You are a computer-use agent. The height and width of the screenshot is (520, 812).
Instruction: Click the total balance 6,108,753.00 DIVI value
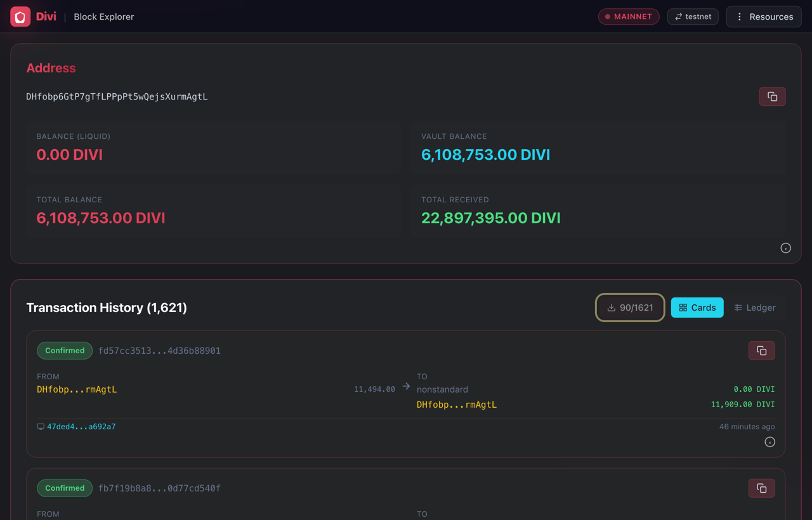click(x=101, y=218)
